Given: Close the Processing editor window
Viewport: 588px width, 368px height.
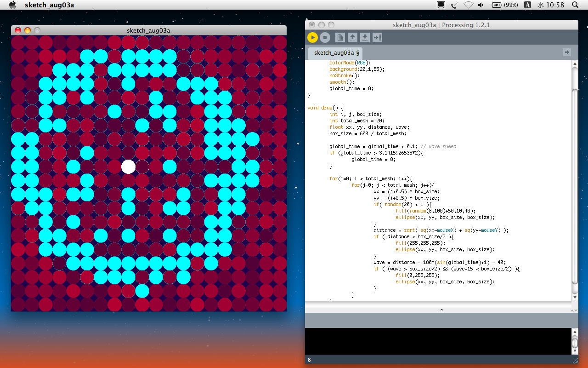Looking at the screenshot, I should click(x=312, y=25).
